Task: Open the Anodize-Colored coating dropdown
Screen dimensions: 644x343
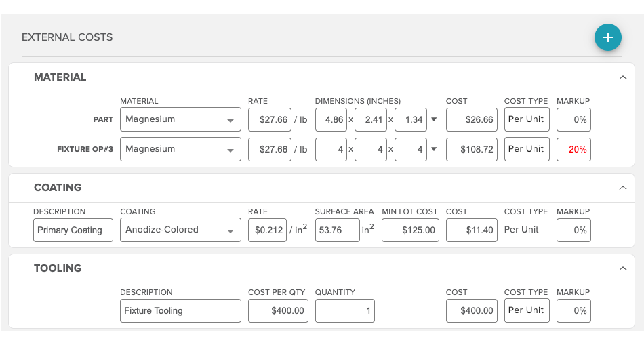Action: (180, 230)
